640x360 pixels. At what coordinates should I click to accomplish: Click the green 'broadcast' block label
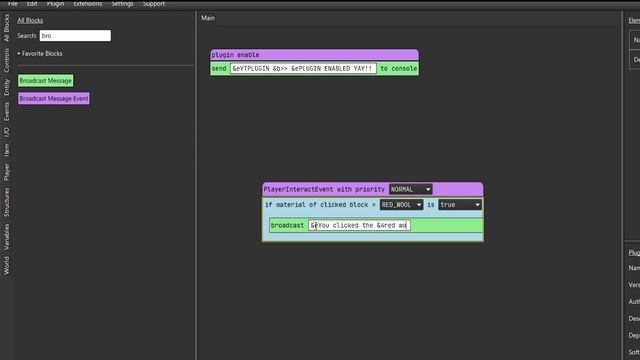[x=287, y=225]
